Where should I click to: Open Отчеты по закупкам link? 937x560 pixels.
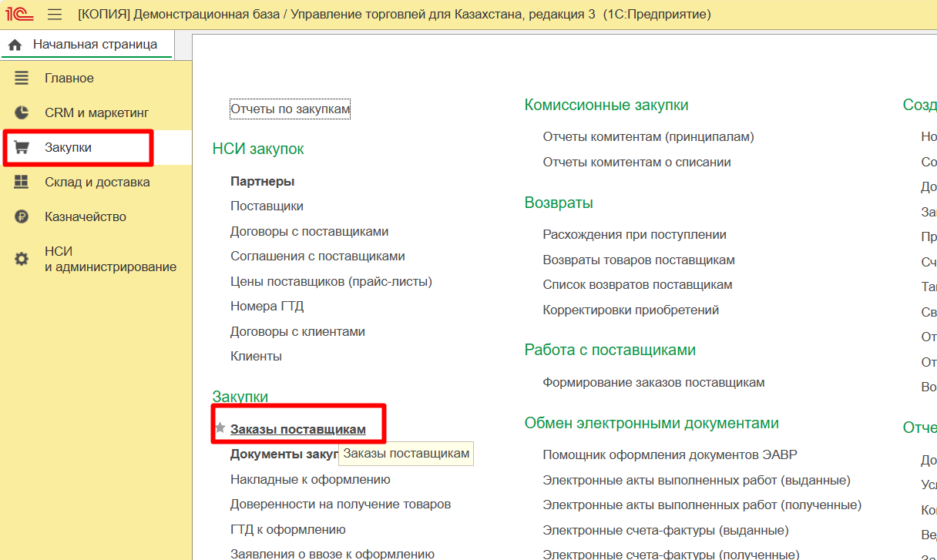click(x=290, y=109)
